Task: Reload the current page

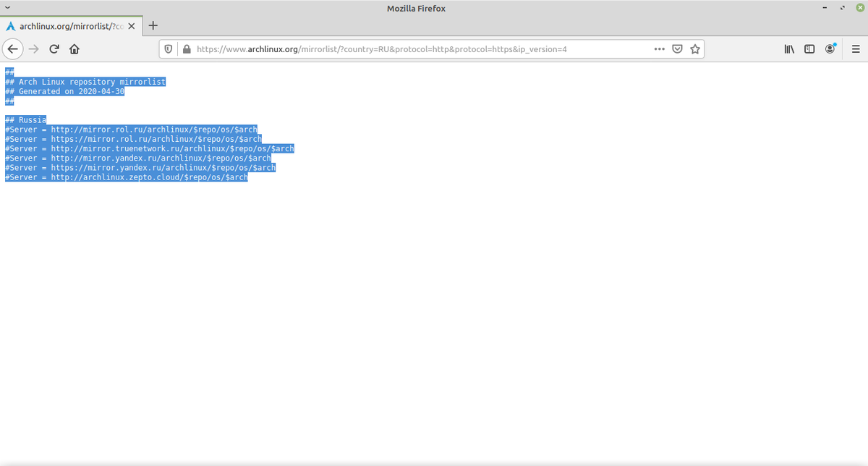Action: click(x=54, y=49)
